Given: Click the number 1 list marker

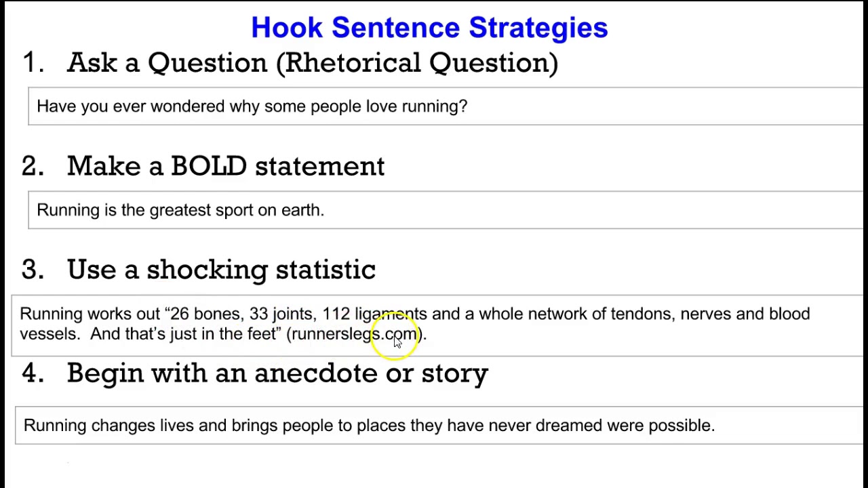Looking at the screenshot, I should click(x=32, y=62).
